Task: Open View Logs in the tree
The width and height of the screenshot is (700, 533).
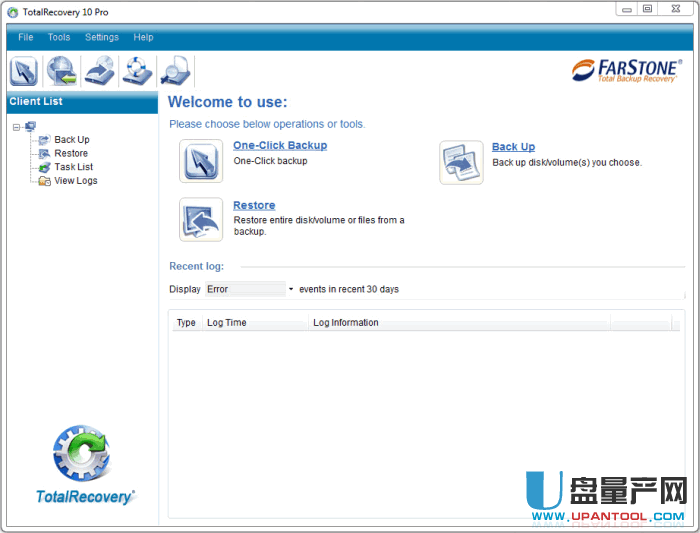Action: tap(75, 181)
